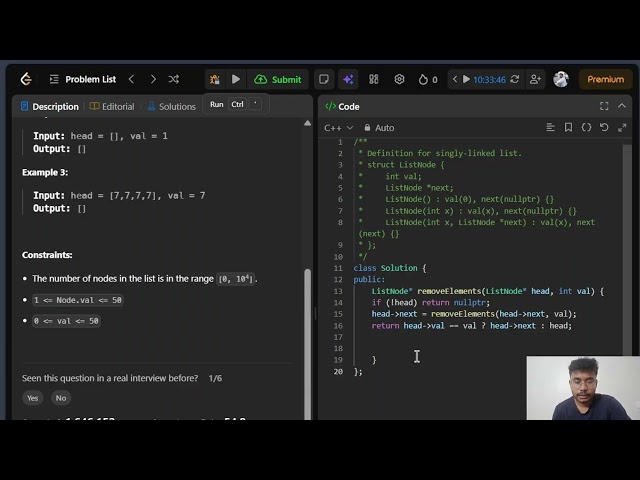
Task: Open the C++ language dropdown
Action: pyautogui.click(x=338, y=128)
